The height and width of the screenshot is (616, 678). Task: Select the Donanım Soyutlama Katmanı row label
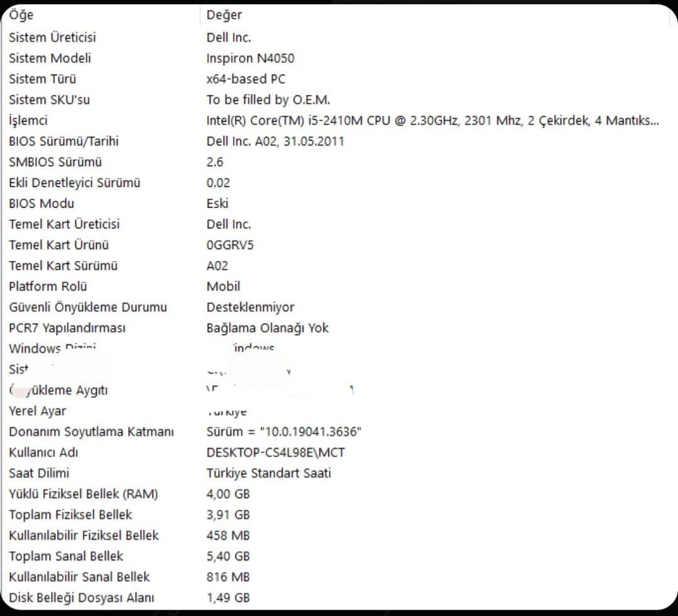click(91, 432)
